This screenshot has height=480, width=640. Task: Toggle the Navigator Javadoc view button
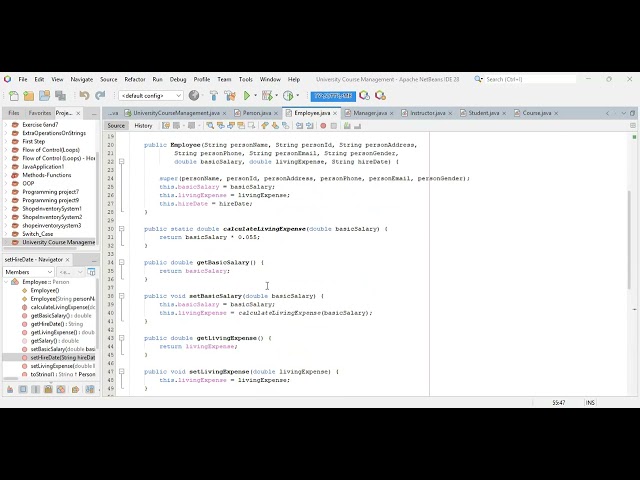coord(91,272)
